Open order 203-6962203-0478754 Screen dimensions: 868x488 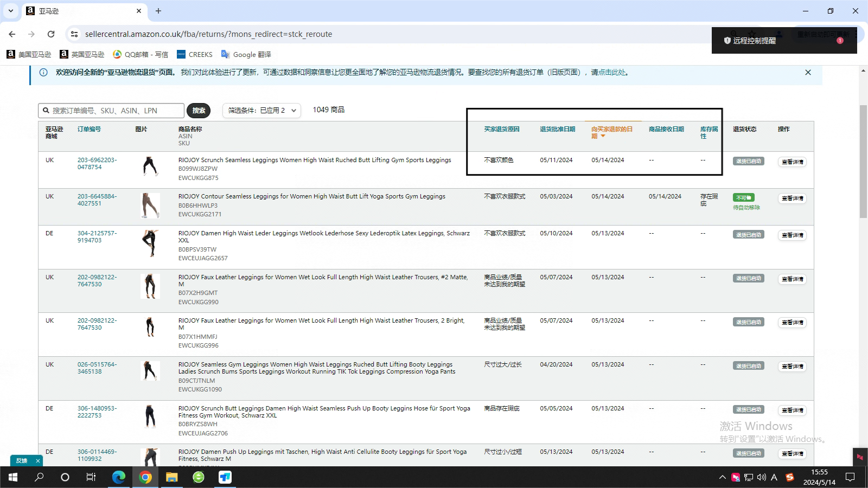[97, 163]
